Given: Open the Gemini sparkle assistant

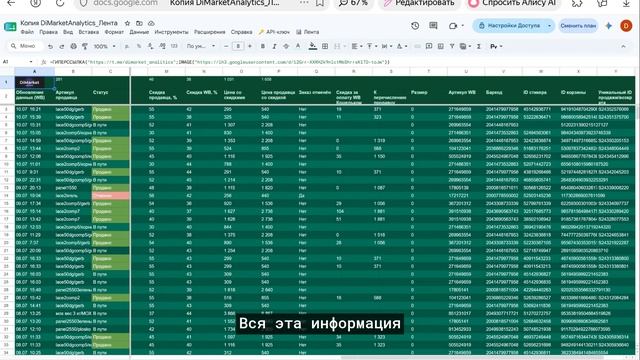Looking at the screenshot, I should [x=609, y=26].
